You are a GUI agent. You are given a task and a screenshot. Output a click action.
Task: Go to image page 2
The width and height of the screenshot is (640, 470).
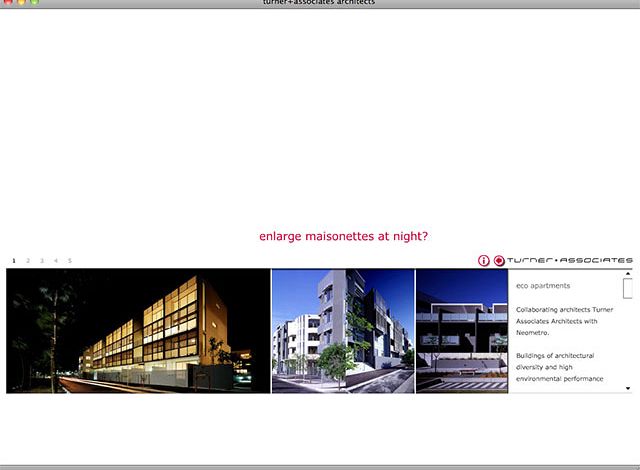tap(28, 260)
